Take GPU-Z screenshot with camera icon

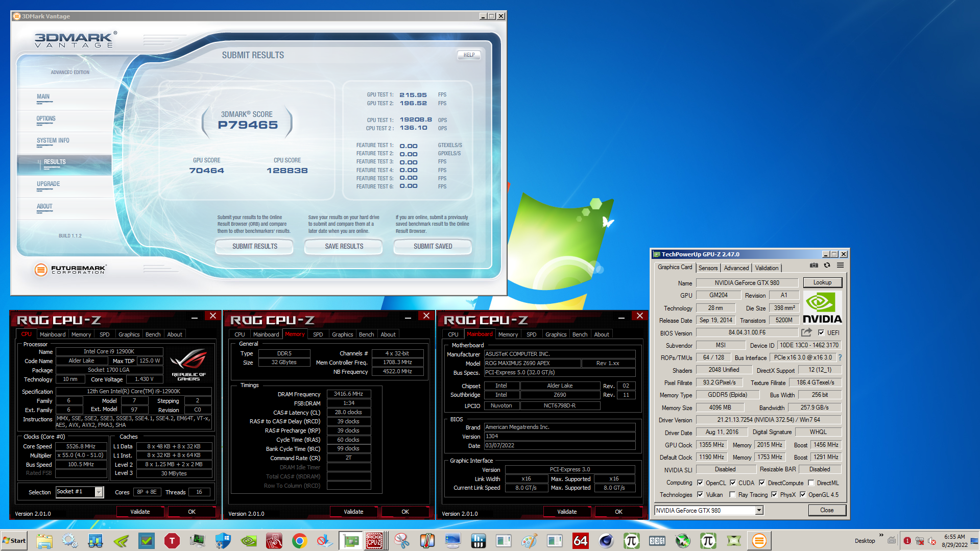coord(814,266)
